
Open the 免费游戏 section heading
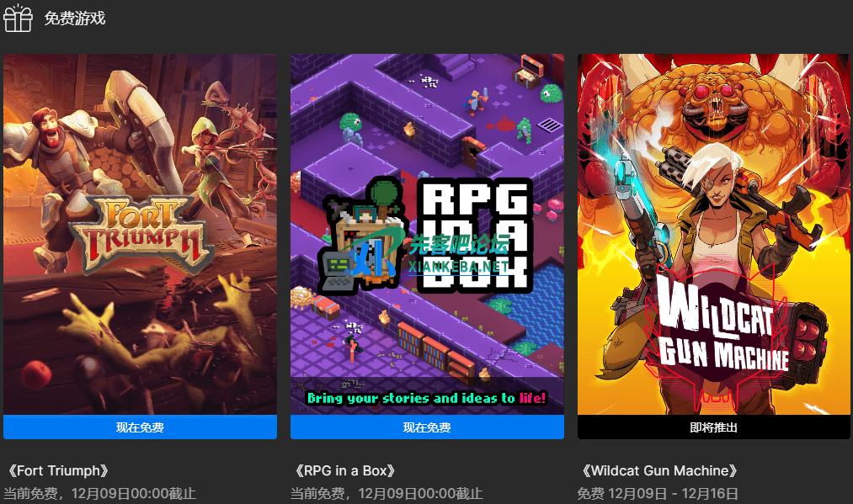[x=75, y=18]
